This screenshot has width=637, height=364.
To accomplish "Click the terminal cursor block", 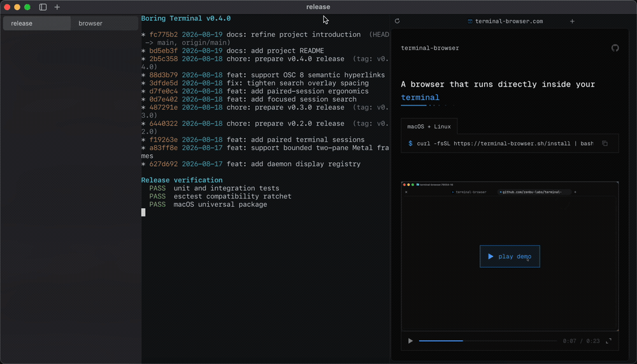I will tap(143, 213).
